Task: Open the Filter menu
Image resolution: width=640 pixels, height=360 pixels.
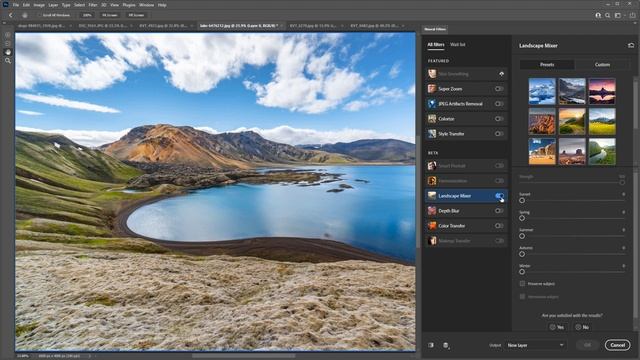Action: pyautogui.click(x=93, y=5)
